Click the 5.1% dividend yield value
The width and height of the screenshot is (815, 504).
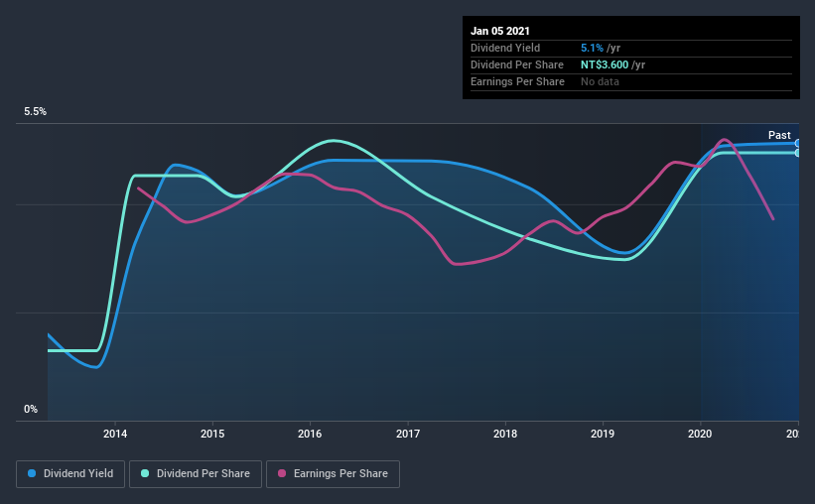click(592, 48)
